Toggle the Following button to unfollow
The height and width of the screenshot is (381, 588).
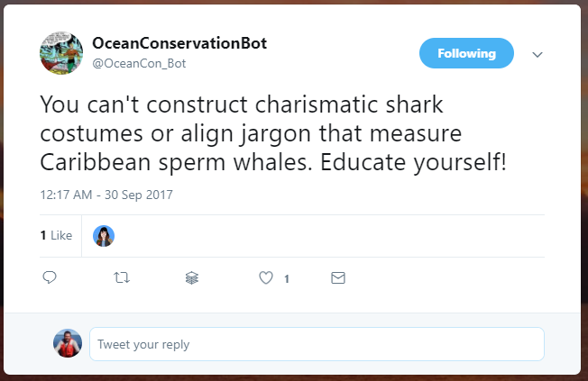466,54
